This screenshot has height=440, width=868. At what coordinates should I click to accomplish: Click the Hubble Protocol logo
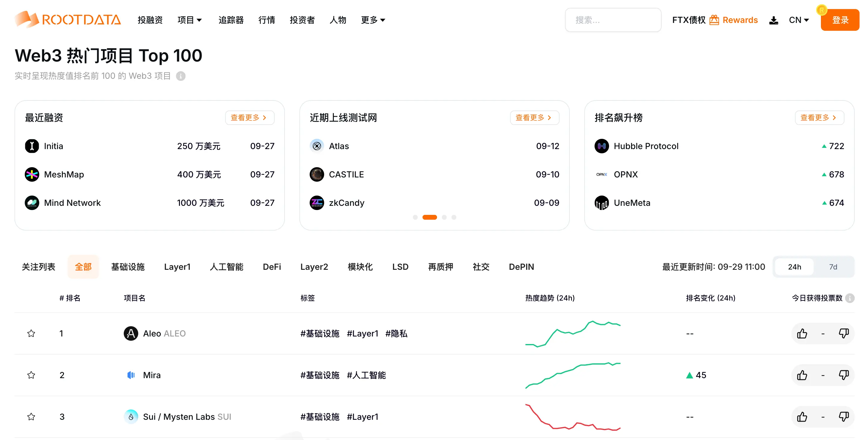coord(602,146)
